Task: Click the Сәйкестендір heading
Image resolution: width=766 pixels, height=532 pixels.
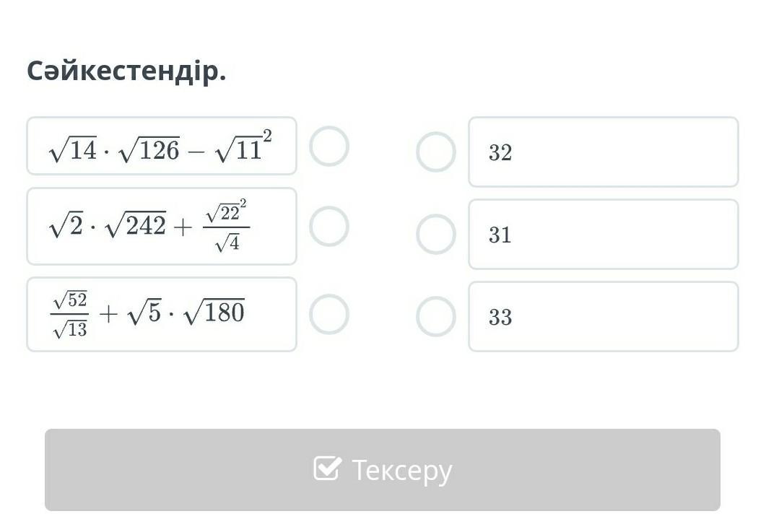Action: click(127, 71)
